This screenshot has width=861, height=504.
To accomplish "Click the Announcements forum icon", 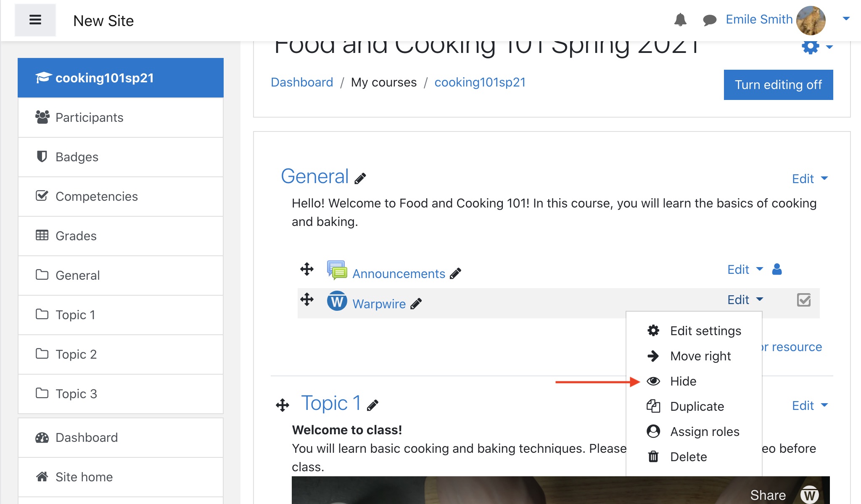I will (x=335, y=271).
